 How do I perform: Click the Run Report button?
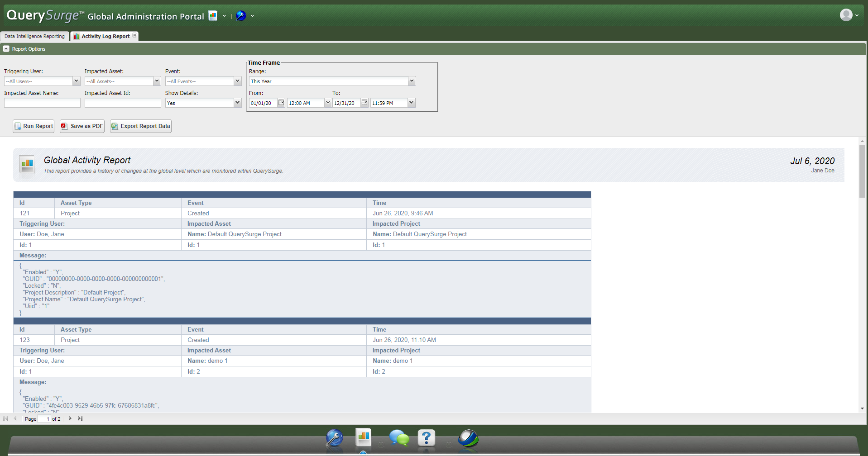(x=34, y=126)
